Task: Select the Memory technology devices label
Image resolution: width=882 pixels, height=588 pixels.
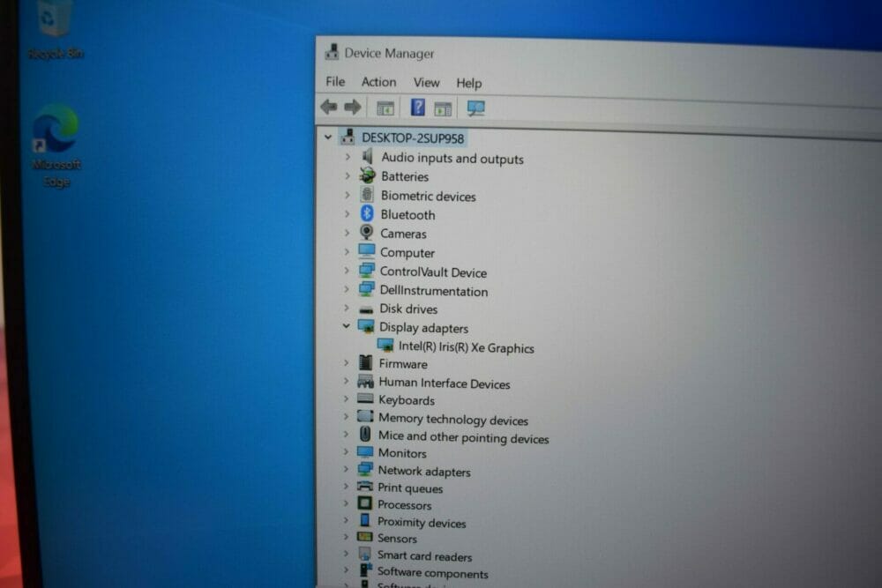Action: coord(453,420)
